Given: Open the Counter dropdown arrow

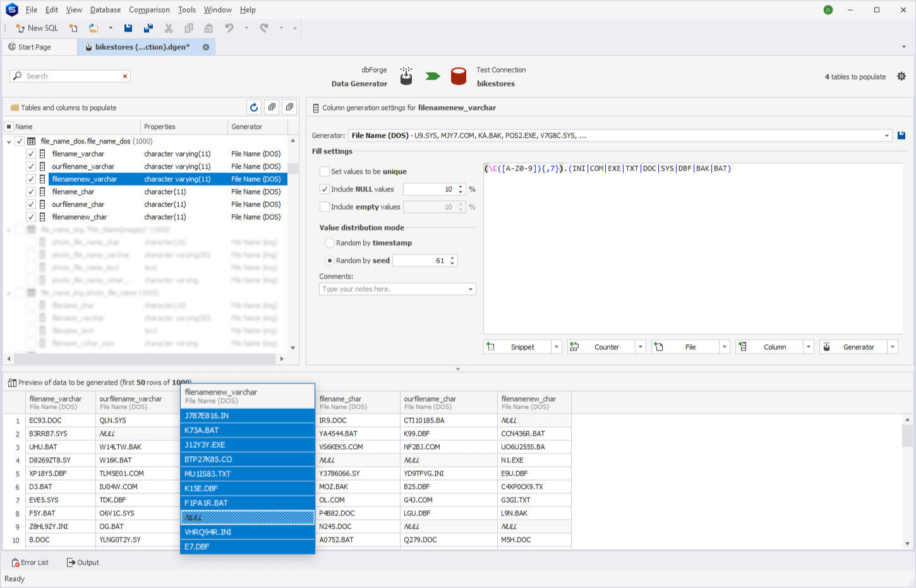Looking at the screenshot, I should pyautogui.click(x=641, y=347).
